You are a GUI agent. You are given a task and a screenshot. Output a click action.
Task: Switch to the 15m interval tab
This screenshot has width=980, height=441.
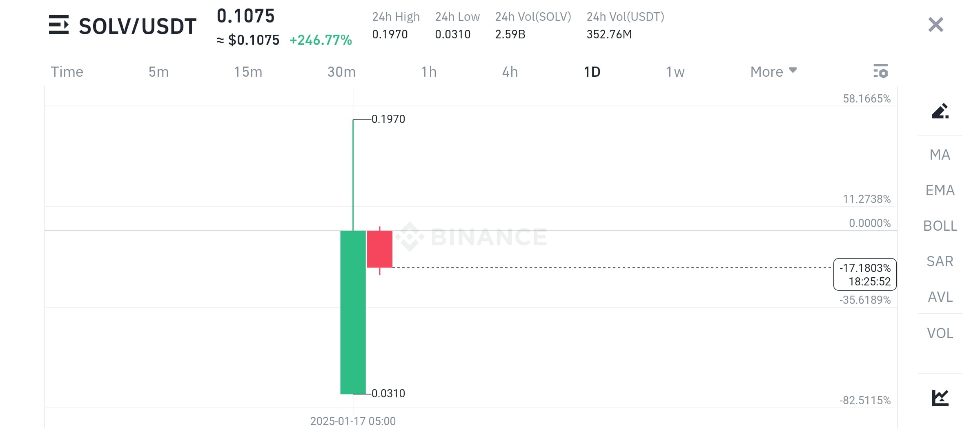tap(248, 72)
